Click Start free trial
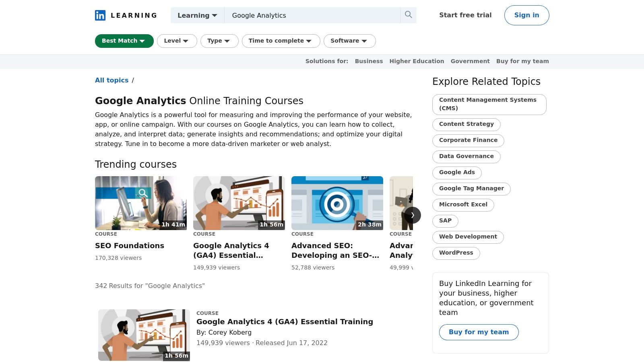The height and width of the screenshot is (362, 644). click(x=465, y=15)
